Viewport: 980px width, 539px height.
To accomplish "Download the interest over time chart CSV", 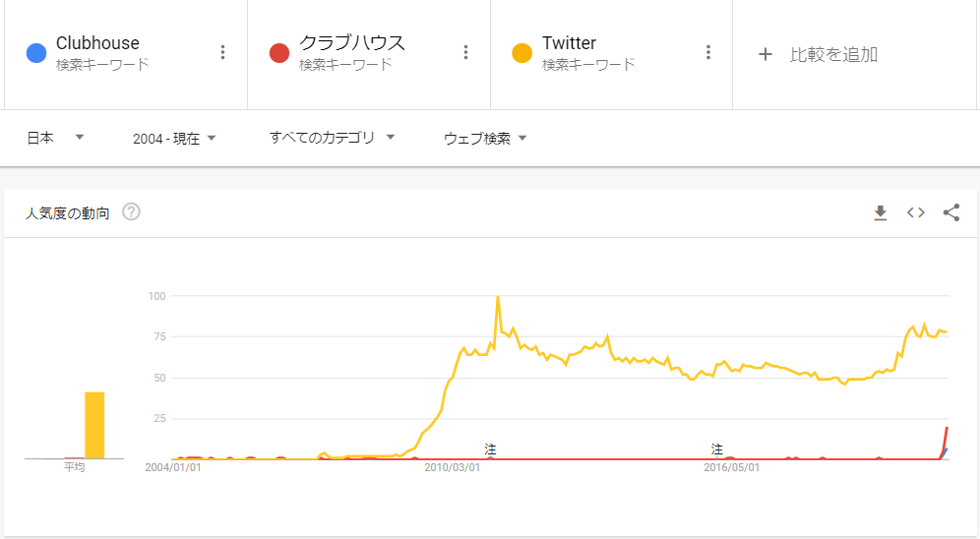I will pyautogui.click(x=880, y=213).
